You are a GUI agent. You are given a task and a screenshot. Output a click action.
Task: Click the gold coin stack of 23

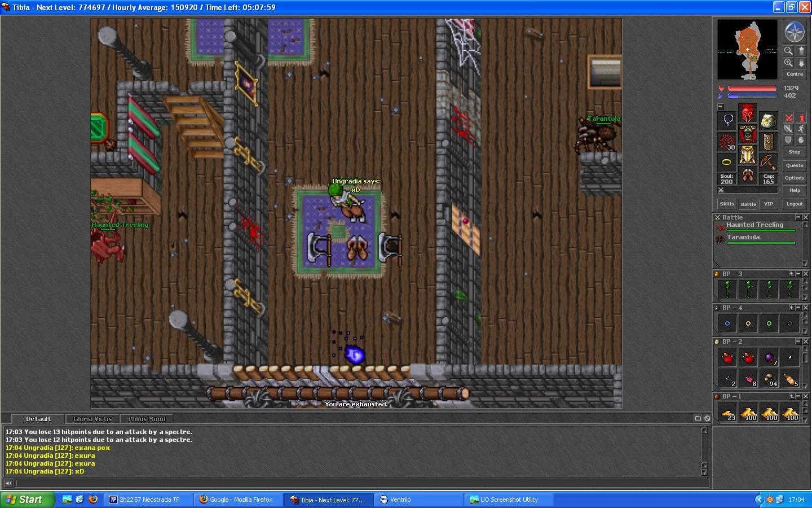(727, 413)
